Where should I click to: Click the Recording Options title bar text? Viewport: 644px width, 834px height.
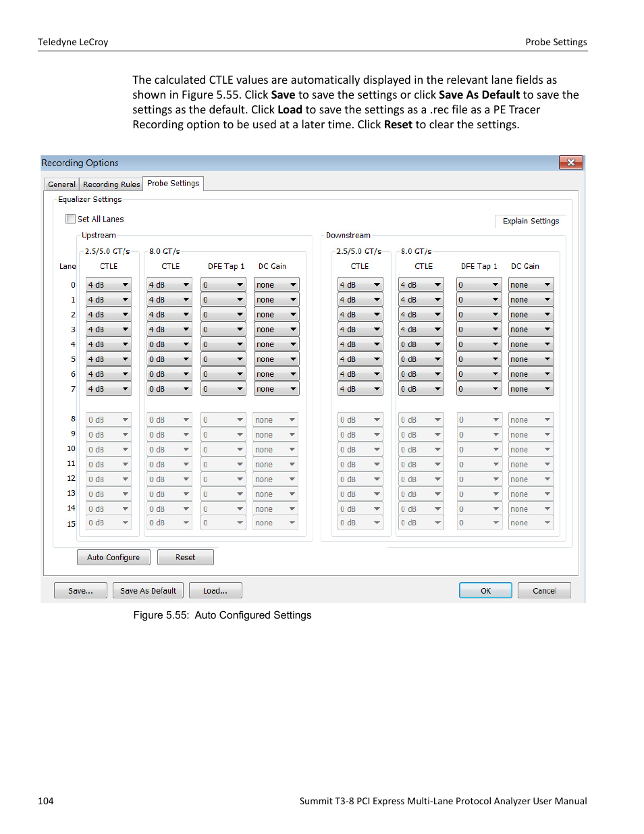pyautogui.click(x=80, y=163)
